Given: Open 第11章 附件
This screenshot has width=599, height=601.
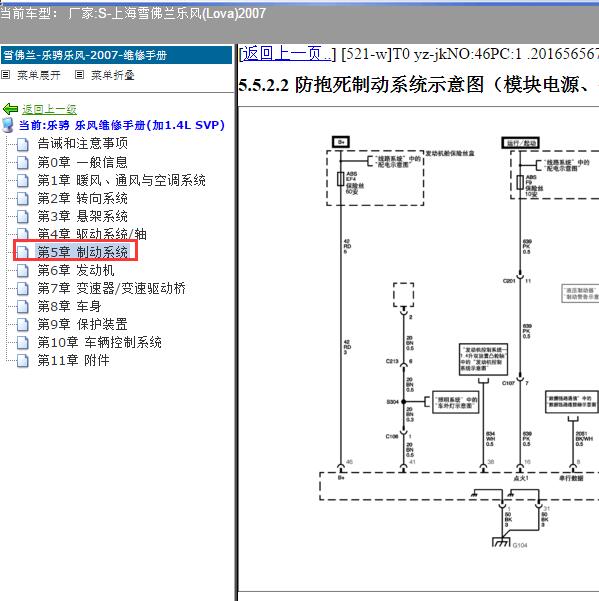Looking at the screenshot, I should 74,360.
